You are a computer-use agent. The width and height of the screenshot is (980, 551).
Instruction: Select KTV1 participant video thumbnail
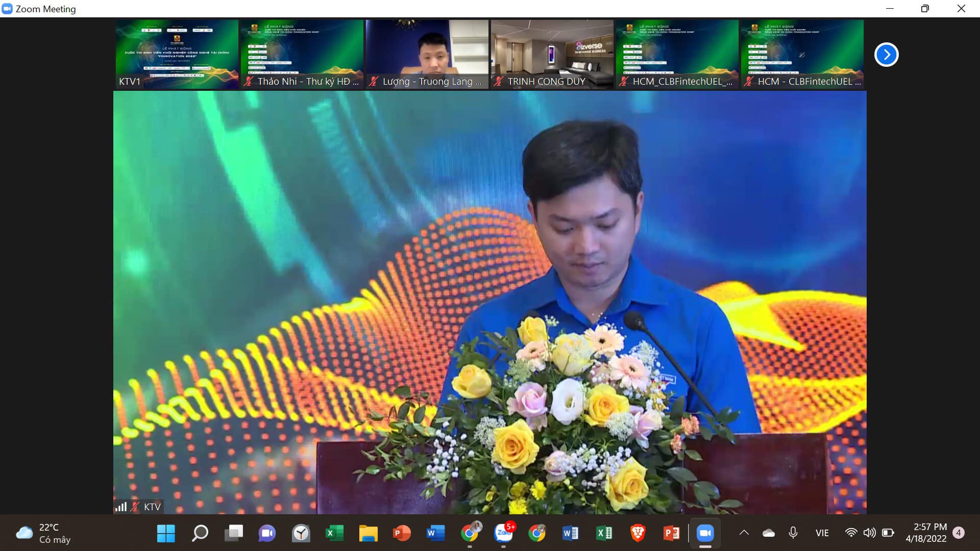pyautogui.click(x=177, y=54)
